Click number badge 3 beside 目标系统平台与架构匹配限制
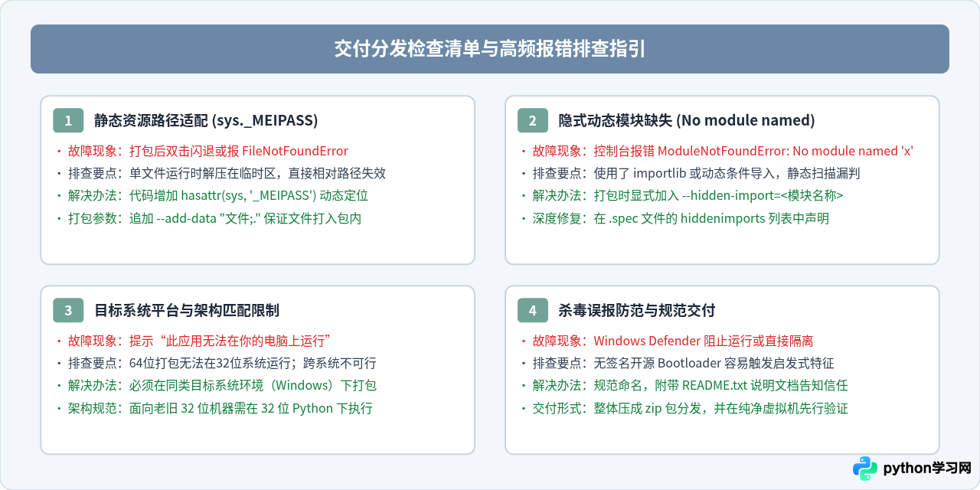 coord(68,310)
